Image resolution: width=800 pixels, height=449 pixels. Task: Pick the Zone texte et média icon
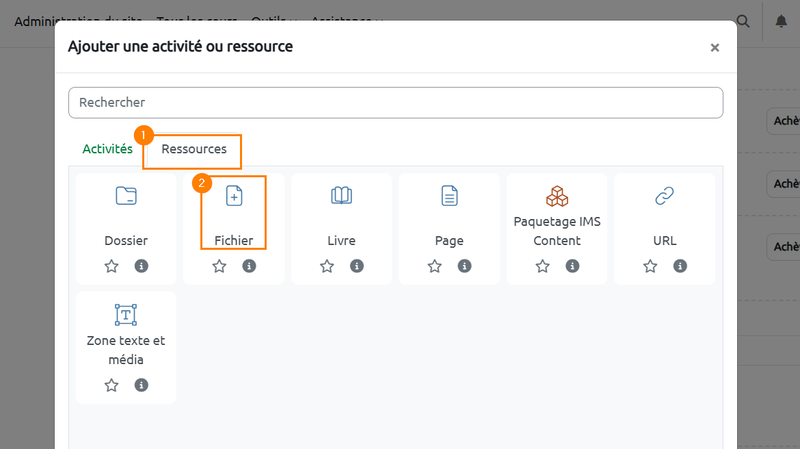pyautogui.click(x=126, y=315)
